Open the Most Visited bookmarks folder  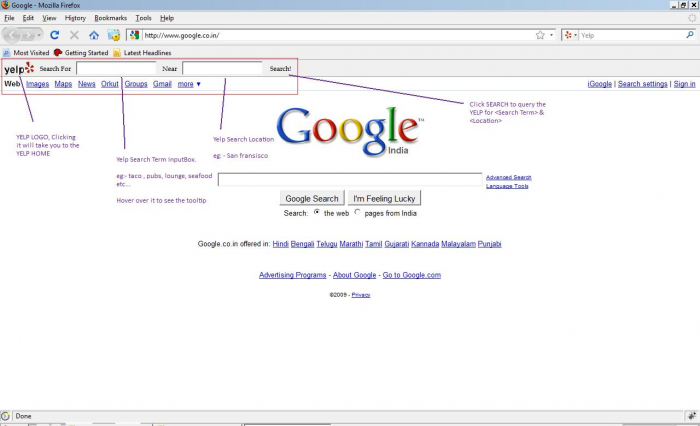pyautogui.click(x=26, y=53)
